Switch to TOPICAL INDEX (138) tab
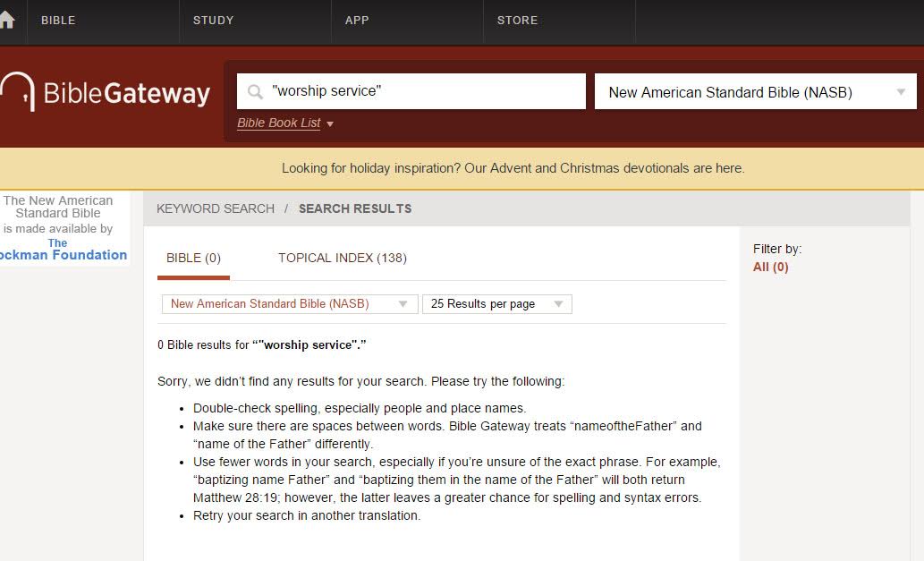Image resolution: width=924 pixels, height=561 pixels. pyautogui.click(x=343, y=258)
